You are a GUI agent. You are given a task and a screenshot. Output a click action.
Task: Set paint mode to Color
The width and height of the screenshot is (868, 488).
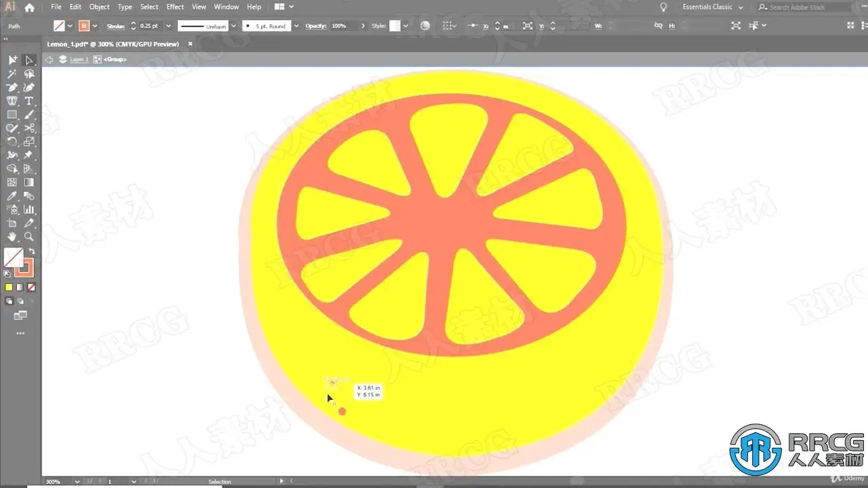(x=9, y=287)
